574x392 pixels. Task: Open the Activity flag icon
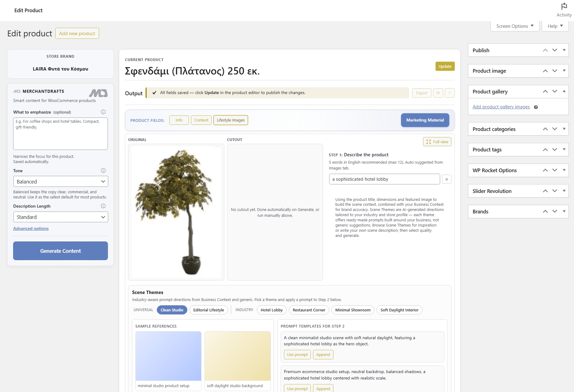point(564,7)
